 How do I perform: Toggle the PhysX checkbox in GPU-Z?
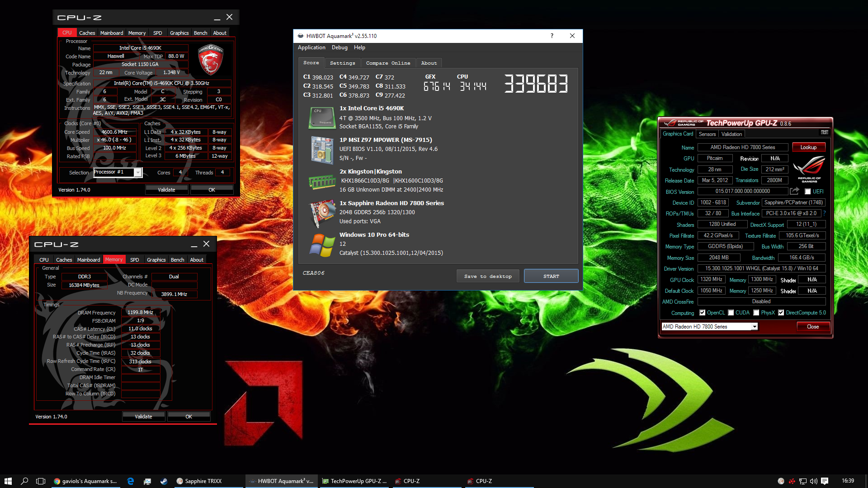point(756,313)
